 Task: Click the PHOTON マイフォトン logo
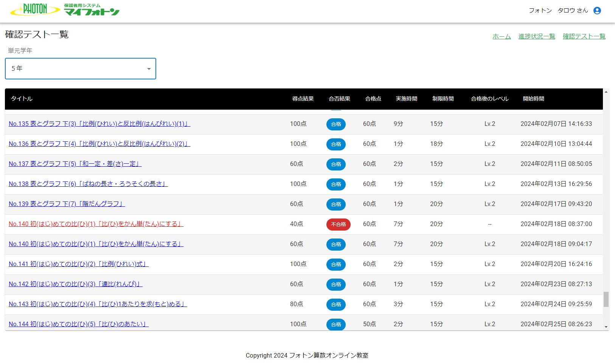(x=65, y=10)
